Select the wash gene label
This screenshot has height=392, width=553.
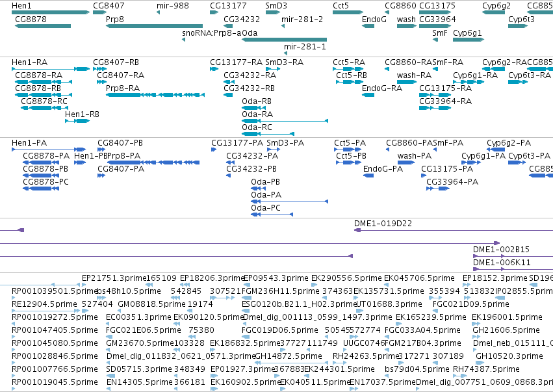(x=406, y=20)
